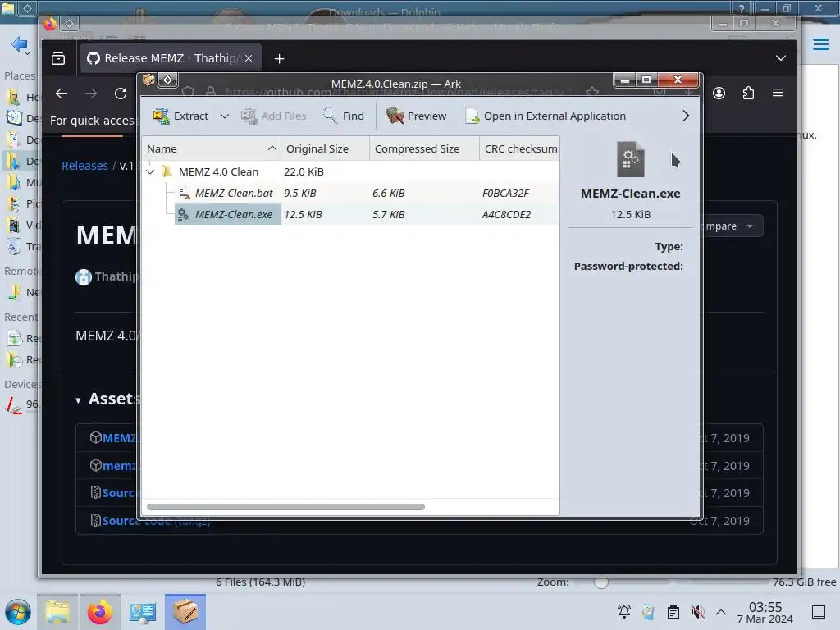The width and height of the screenshot is (840, 630).
Task: Select the MEMZ 4.0 Clean folder row
Action: click(x=351, y=172)
